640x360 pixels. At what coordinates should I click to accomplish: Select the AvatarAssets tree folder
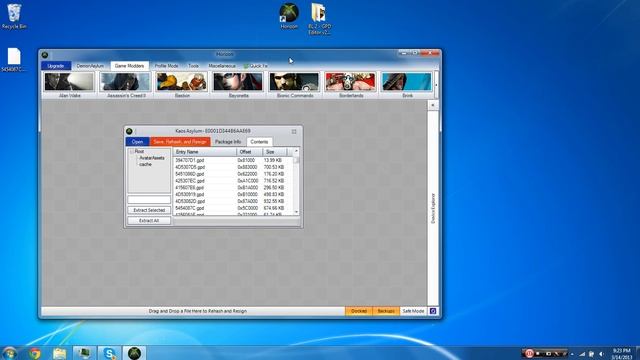tap(152, 158)
